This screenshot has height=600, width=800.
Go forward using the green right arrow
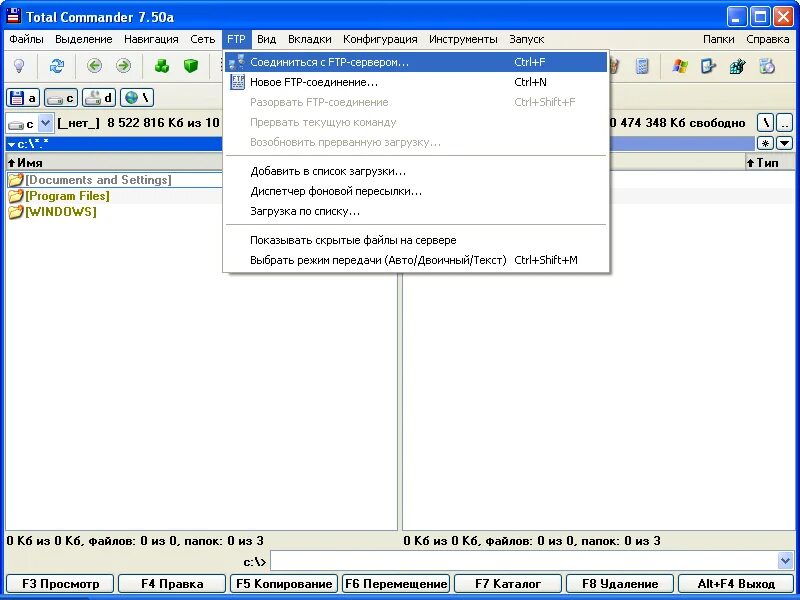123,66
